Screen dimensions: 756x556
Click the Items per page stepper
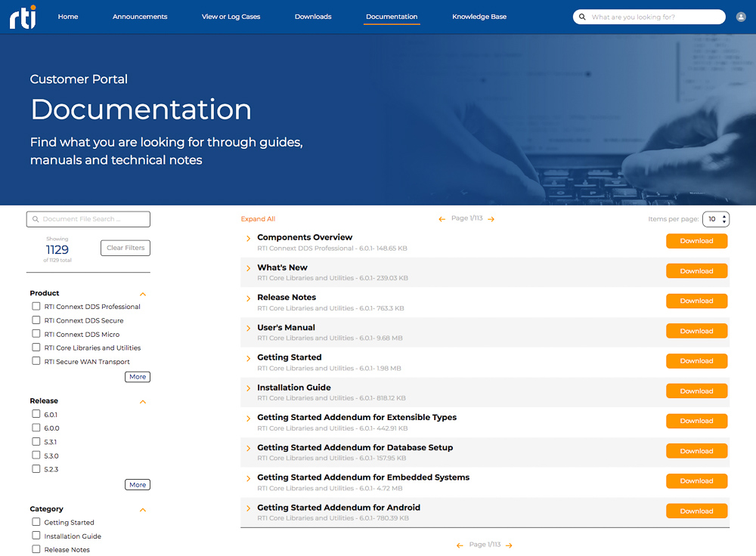(715, 219)
